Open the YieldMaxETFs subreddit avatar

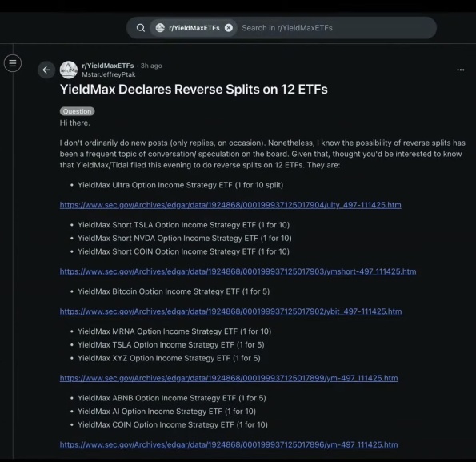tap(69, 70)
